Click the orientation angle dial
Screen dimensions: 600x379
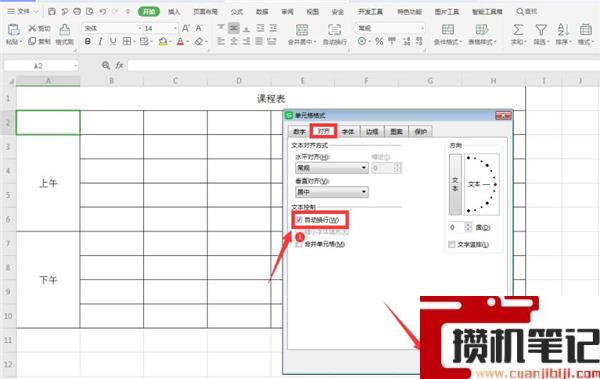point(482,184)
